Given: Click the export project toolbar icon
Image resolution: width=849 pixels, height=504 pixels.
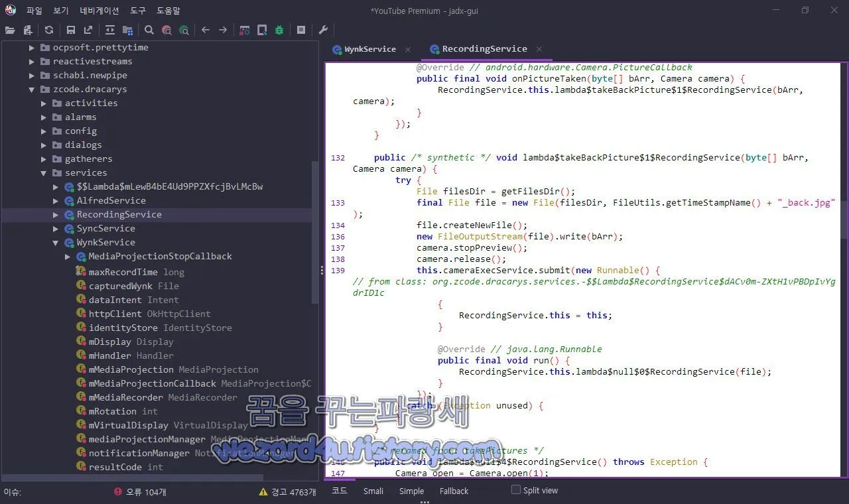Looking at the screenshot, I should tap(88, 30).
